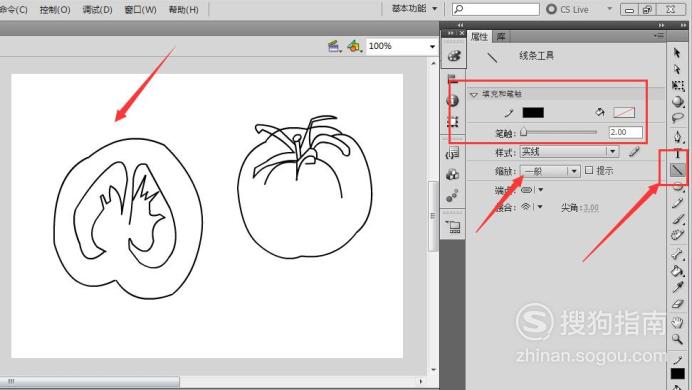Click the stroke color black swatch
Viewport: 692px width, 390px height.
(x=533, y=112)
